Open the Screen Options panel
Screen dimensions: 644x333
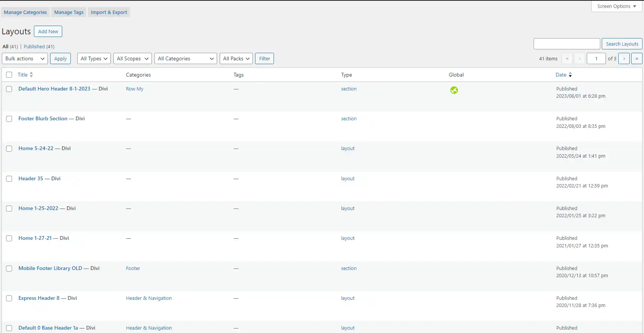[x=616, y=6]
